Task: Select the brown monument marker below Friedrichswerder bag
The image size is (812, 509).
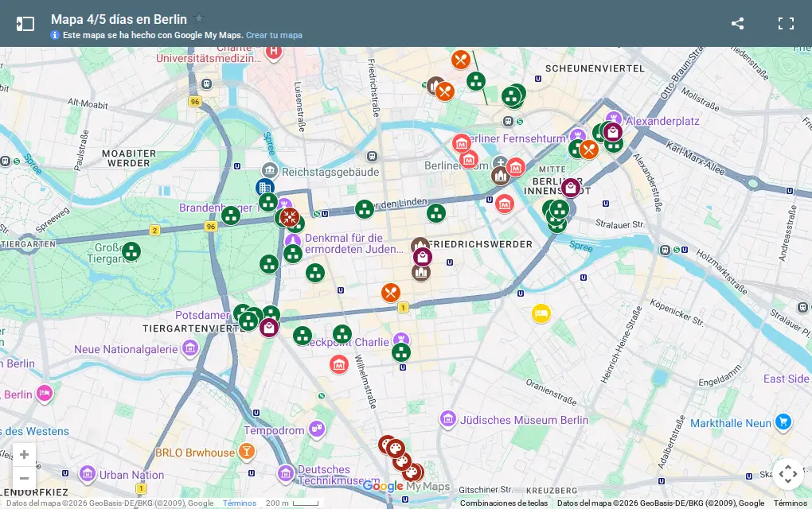Action: (x=421, y=272)
